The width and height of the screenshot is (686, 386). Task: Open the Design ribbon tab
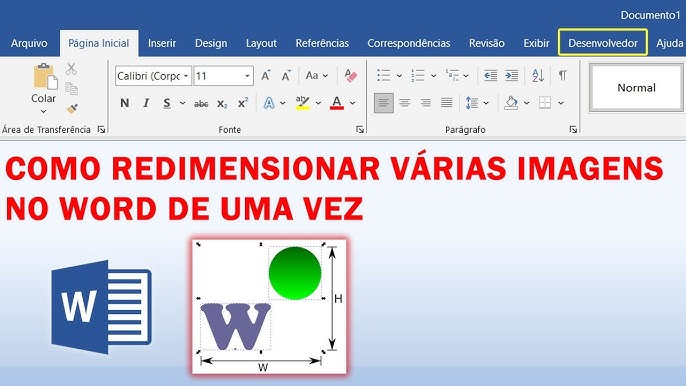pyautogui.click(x=211, y=43)
